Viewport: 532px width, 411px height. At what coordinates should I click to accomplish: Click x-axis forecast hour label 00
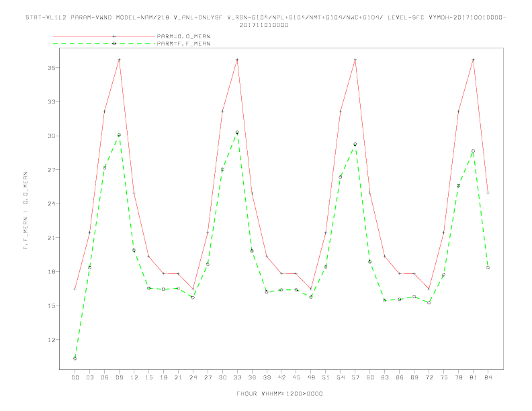point(75,377)
